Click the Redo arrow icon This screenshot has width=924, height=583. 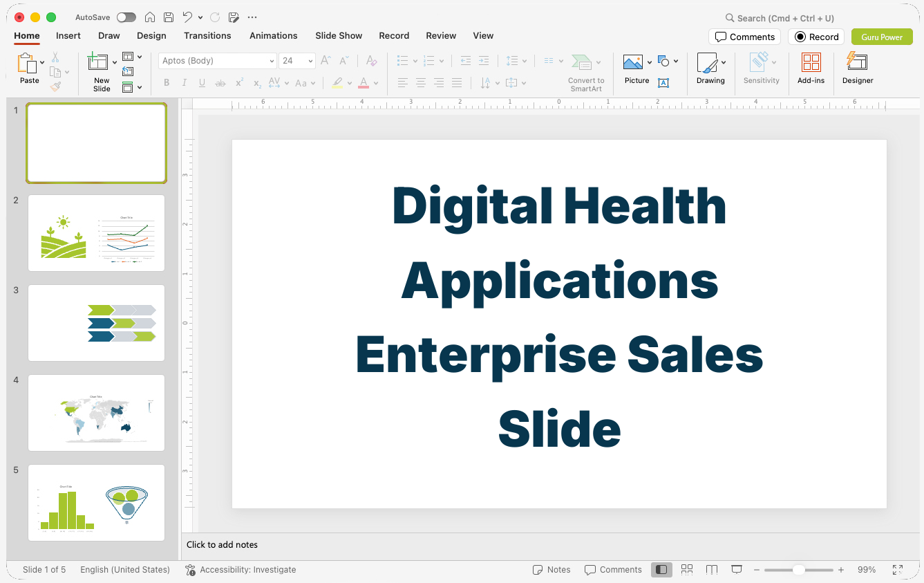(214, 17)
